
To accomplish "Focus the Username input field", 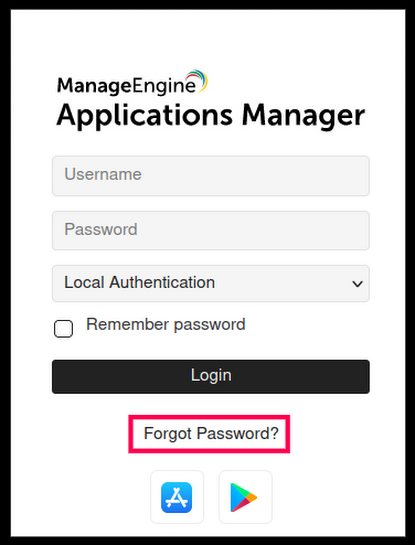I will click(x=211, y=176).
